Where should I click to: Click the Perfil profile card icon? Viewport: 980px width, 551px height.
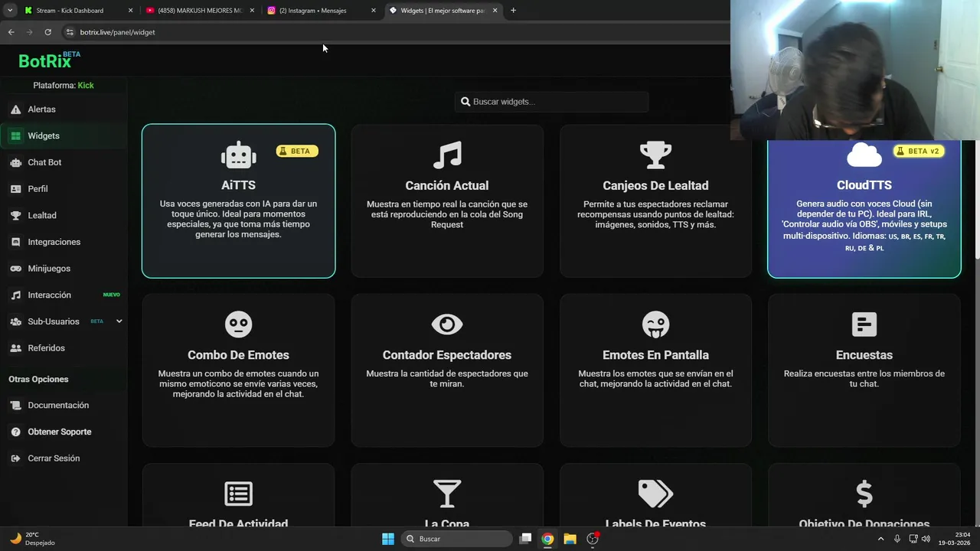coord(15,189)
